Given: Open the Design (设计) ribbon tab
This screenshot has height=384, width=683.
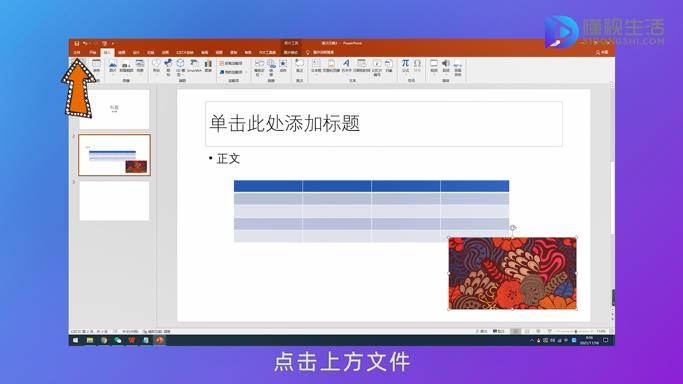Looking at the screenshot, I should (x=136, y=52).
